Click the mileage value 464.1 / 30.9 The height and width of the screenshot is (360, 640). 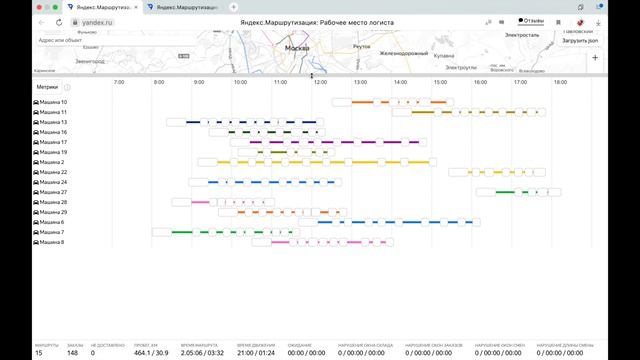(151, 353)
